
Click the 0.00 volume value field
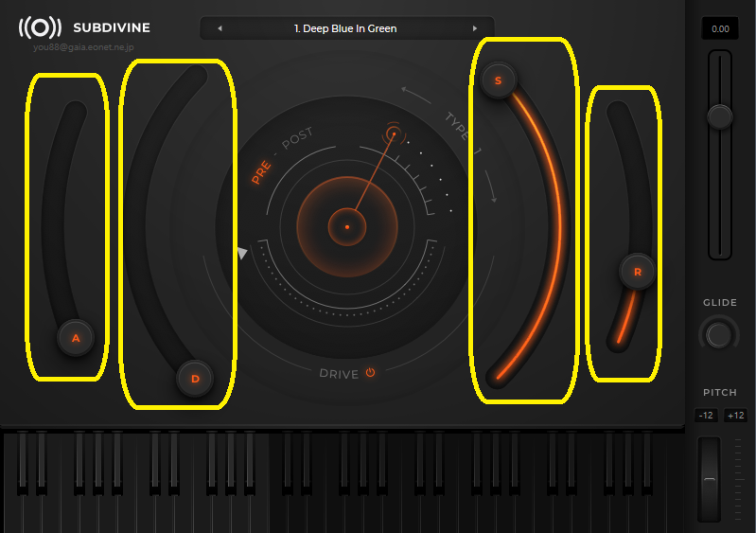click(720, 28)
